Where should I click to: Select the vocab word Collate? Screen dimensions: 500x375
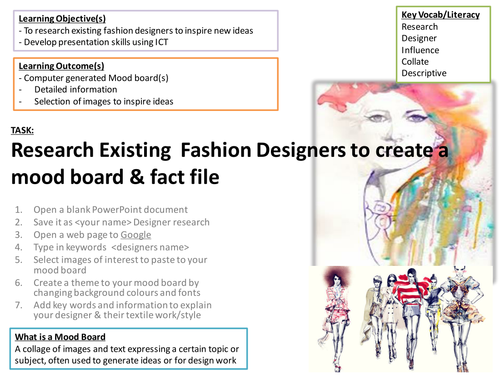415,62
